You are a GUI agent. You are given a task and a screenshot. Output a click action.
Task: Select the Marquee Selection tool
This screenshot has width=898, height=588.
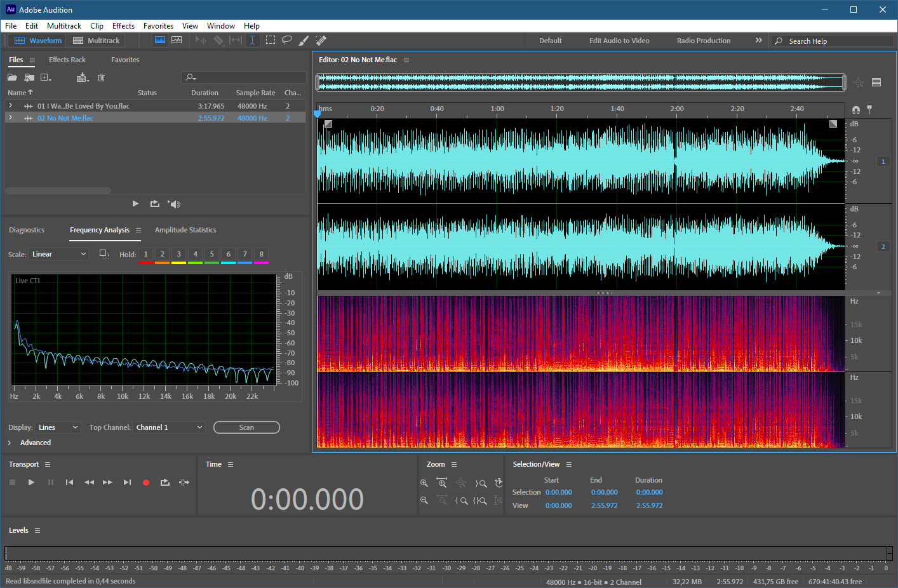271,40
